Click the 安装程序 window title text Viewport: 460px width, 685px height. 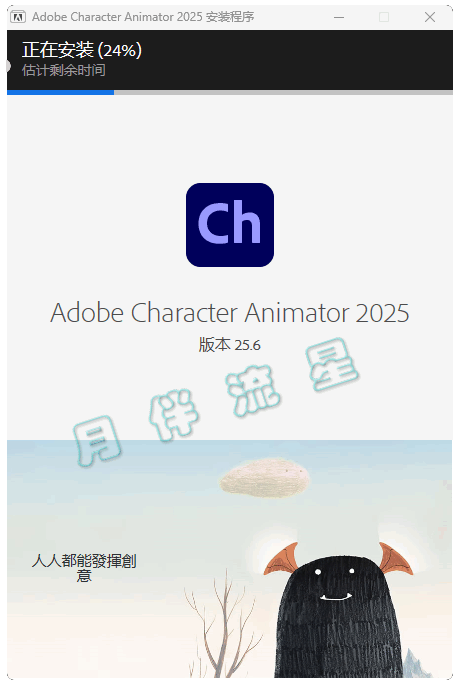pos(230,17)
